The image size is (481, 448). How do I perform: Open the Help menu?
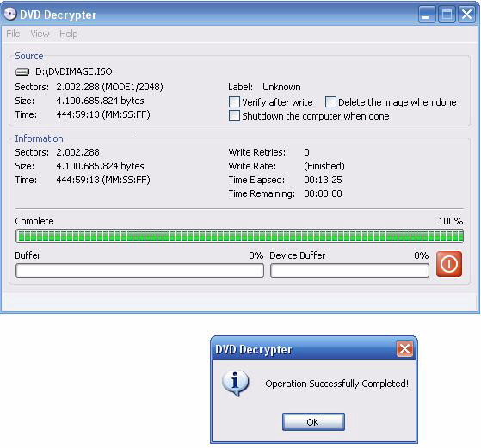pyautogui.click(x=69, y=34)
